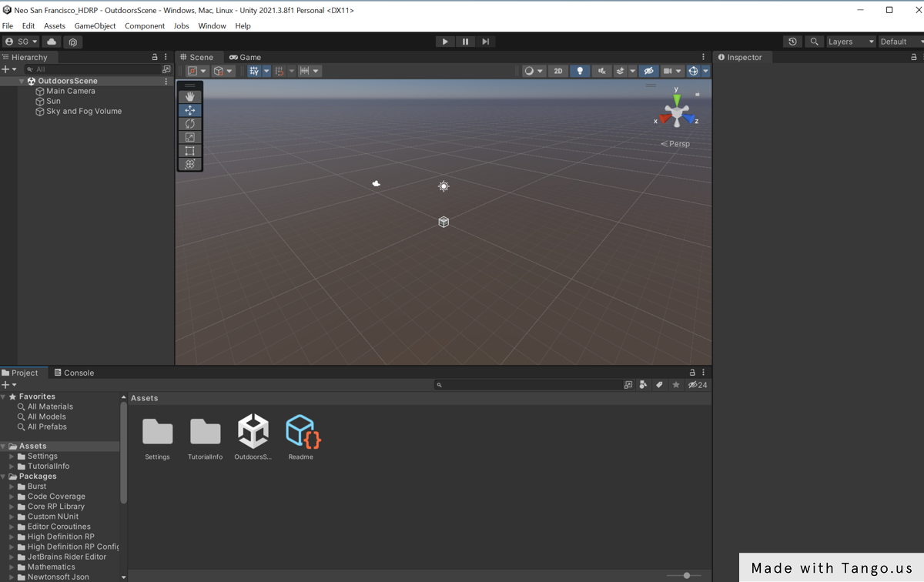Image resolution: width=924 pixels, height=582 pixels.
Task: Click Project search by label icon
Action: tap(660, 385)
